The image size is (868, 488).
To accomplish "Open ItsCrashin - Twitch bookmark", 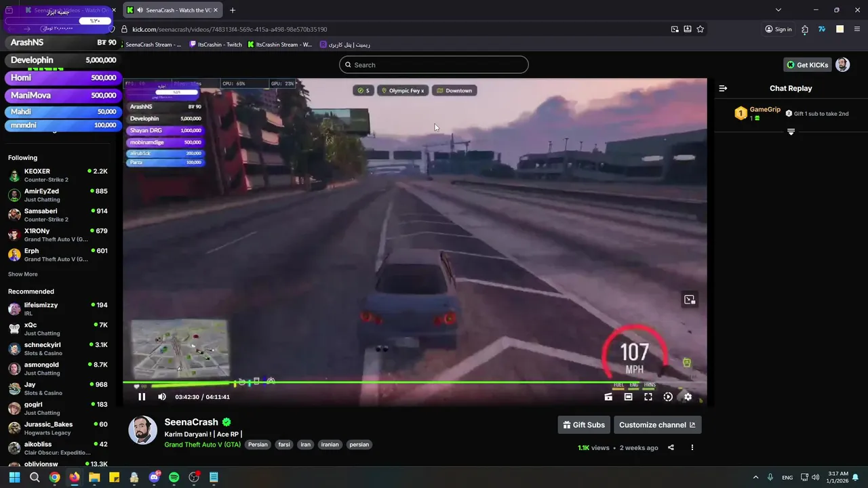I will pos(216,45).
